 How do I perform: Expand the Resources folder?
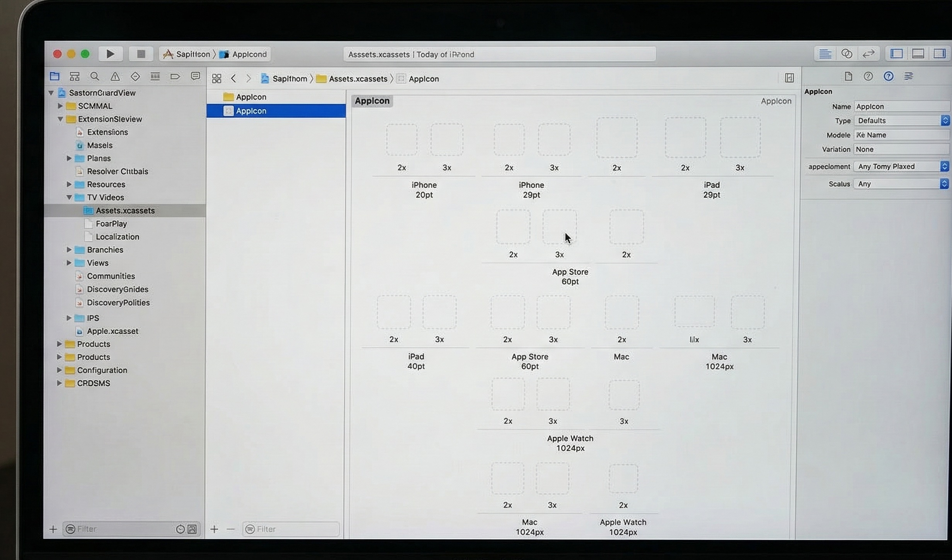pos(69,184)
